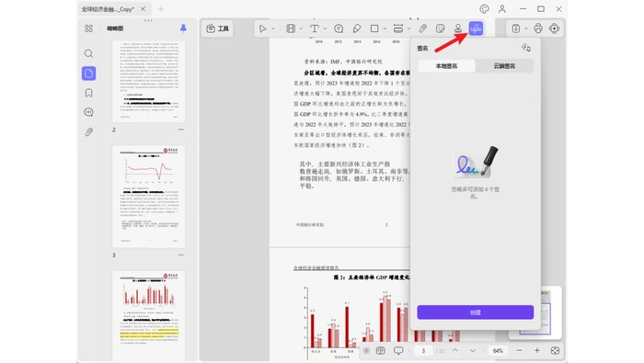Select the page thumbnails sidebar icon
Viewport: 644px width, 363px height.
88,74
